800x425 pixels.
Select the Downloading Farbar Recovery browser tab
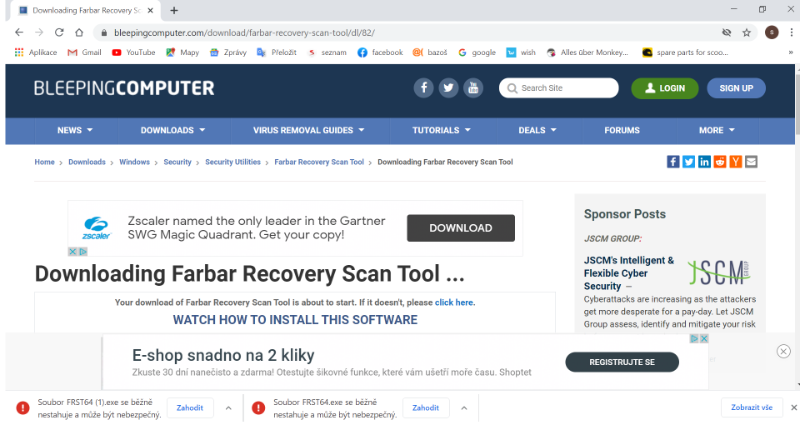tap(86, 10)
